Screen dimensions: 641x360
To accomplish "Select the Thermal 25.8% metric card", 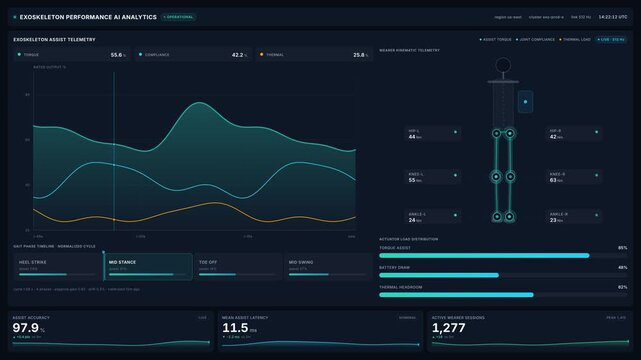I will 314,55.
